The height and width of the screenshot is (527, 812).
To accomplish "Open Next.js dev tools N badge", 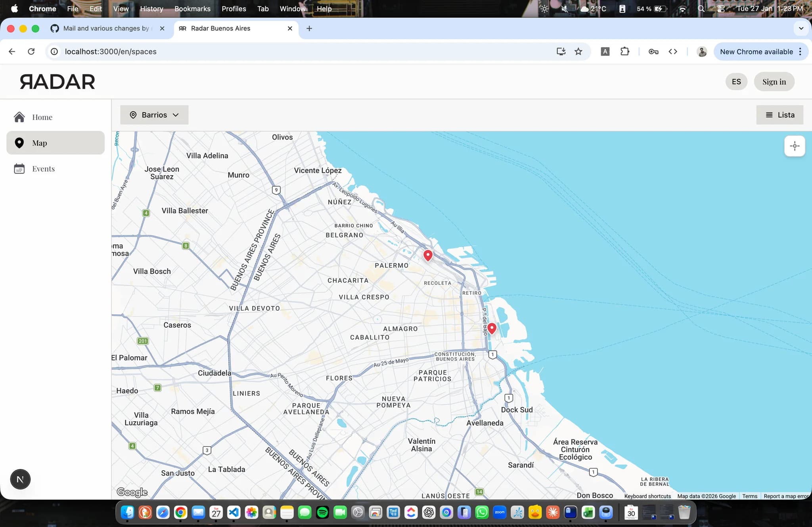I will pos(20,479).
